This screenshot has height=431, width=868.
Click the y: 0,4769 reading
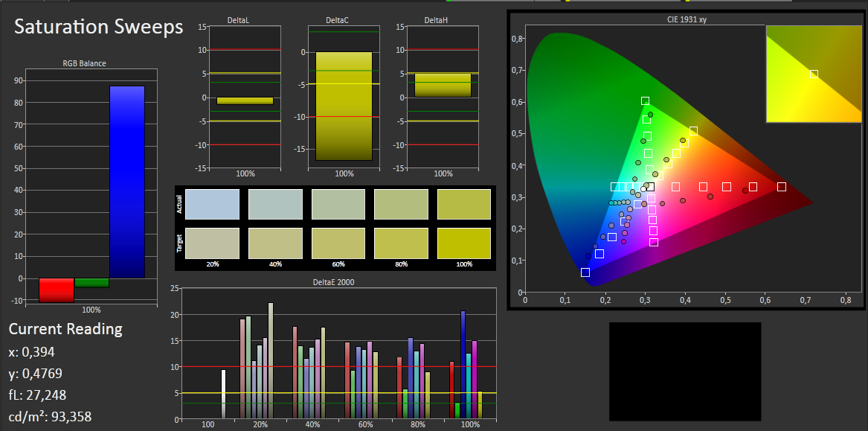coord(36,374)
